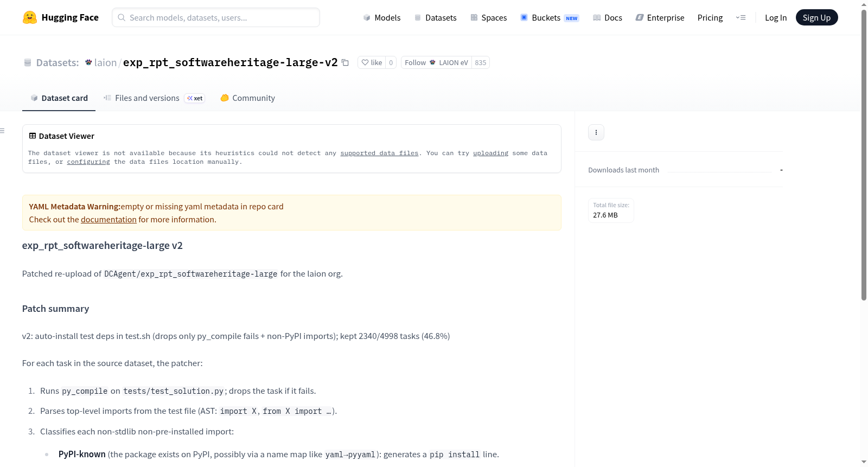Click the PyPI-known bullet text
Viewport: 868px width, 467px height.
82,455
